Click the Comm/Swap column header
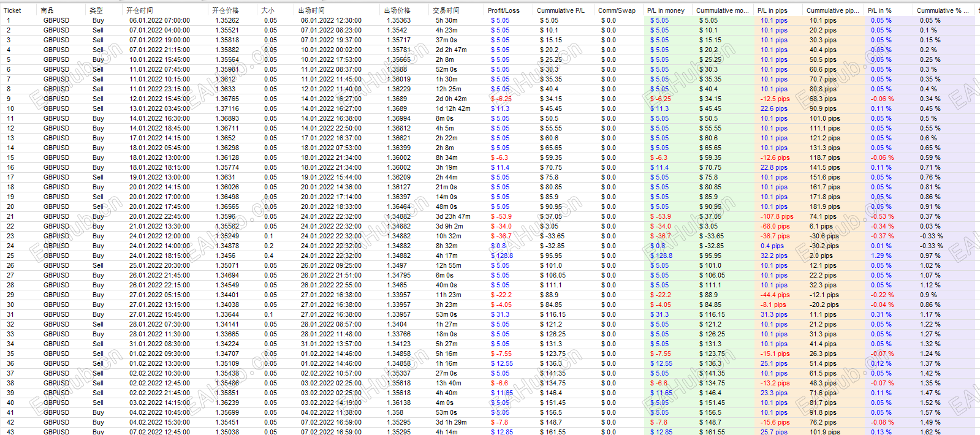Image resolution: width=980 pixels, height=435 pixels. point(617,10)
